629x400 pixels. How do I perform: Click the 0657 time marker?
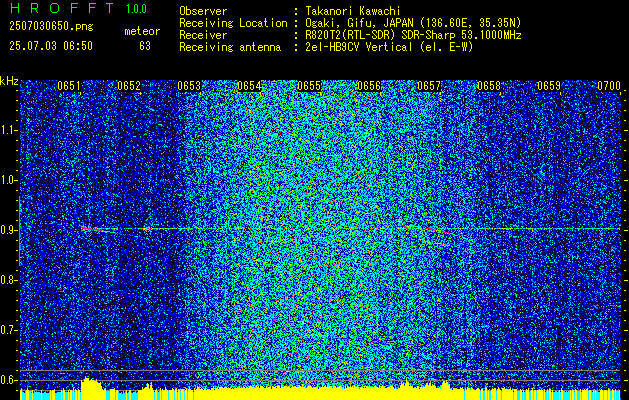429,86
